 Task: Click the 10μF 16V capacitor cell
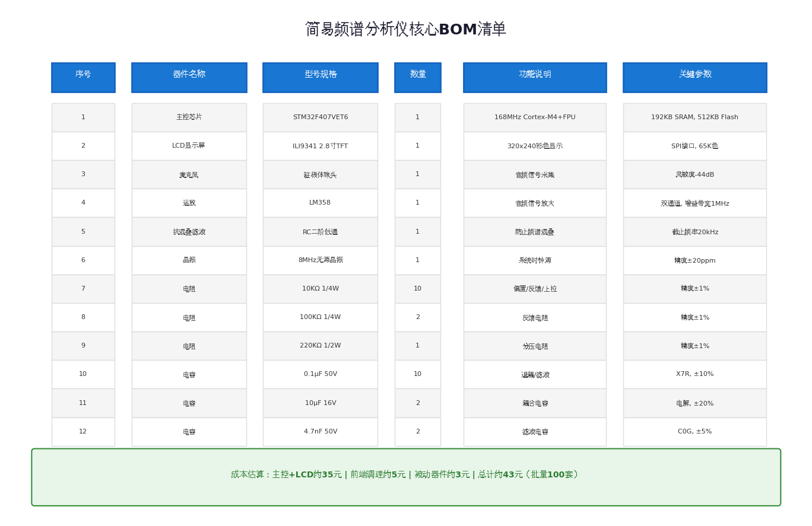321,403
